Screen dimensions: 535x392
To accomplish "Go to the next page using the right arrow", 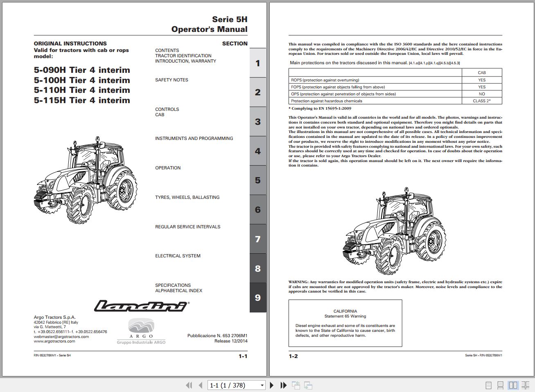I will [x=271, y=385].
